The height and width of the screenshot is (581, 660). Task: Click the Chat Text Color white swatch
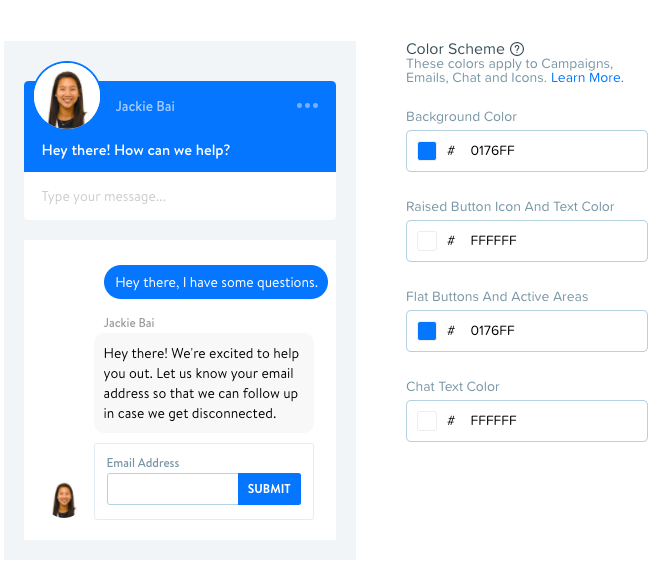click(427, 421)
